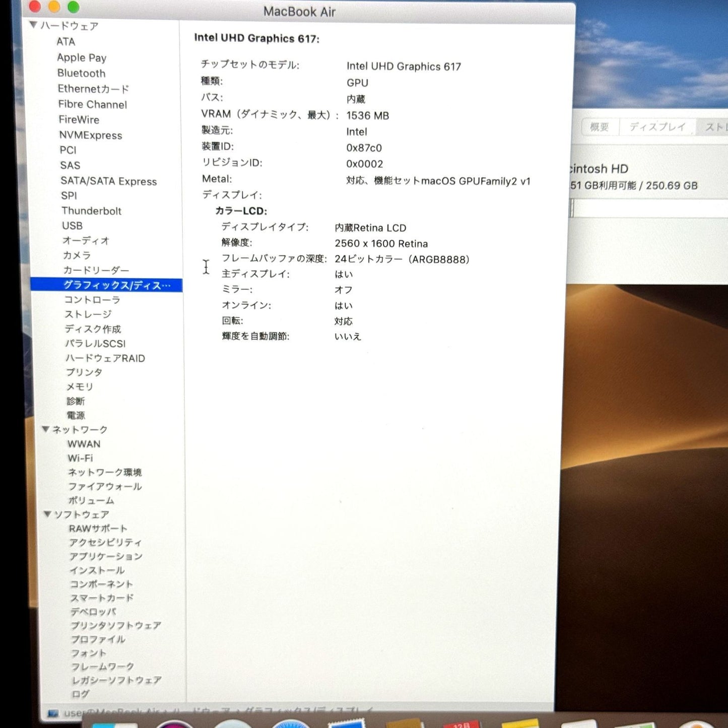Select スマートカード in the sidebar
Screen dimensions: 728x728
(102, 598)
